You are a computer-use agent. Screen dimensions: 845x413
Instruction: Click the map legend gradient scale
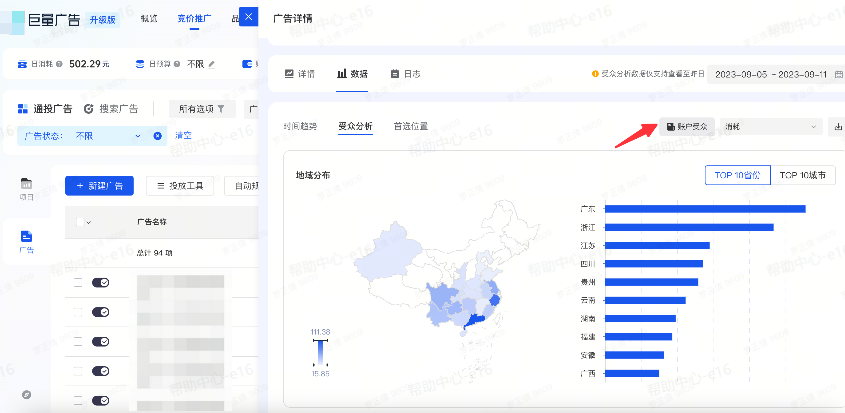[x=321, y=353]
